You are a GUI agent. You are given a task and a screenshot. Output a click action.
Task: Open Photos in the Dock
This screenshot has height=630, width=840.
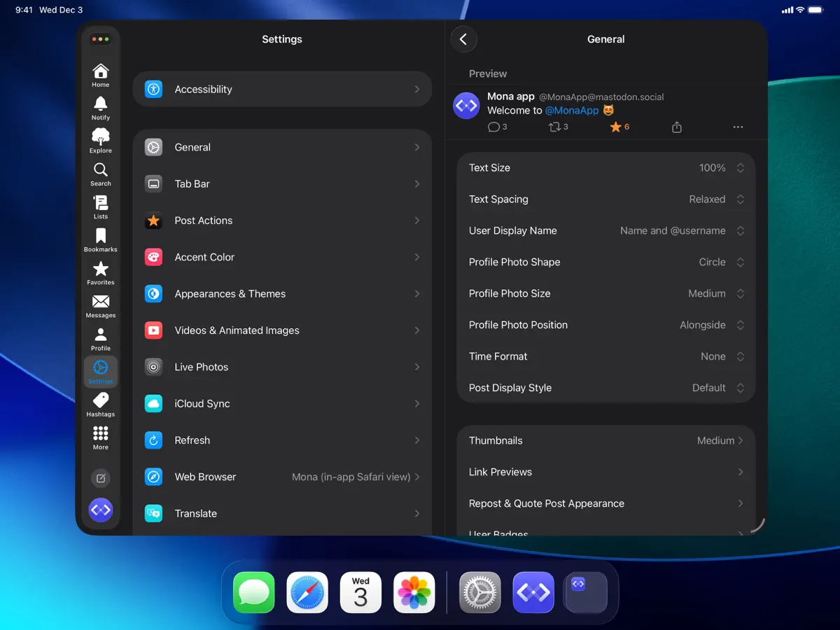tap(414, 592)
